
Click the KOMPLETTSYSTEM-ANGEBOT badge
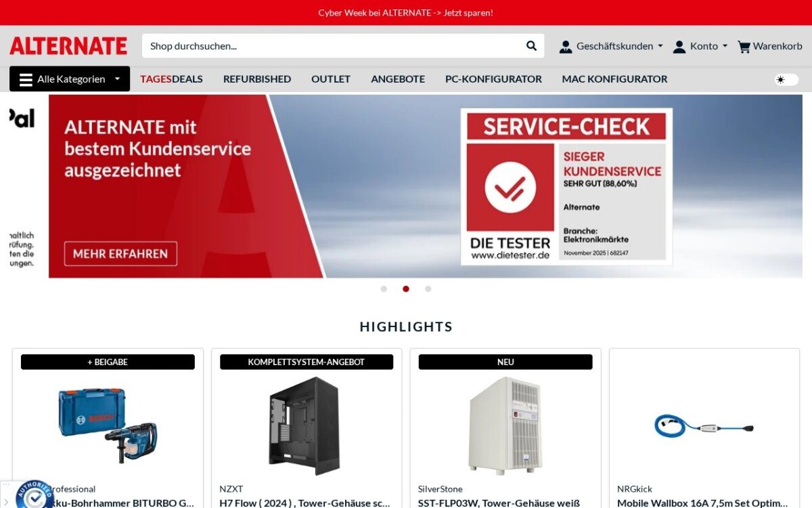pyautogui.click(x=307, y=362)
